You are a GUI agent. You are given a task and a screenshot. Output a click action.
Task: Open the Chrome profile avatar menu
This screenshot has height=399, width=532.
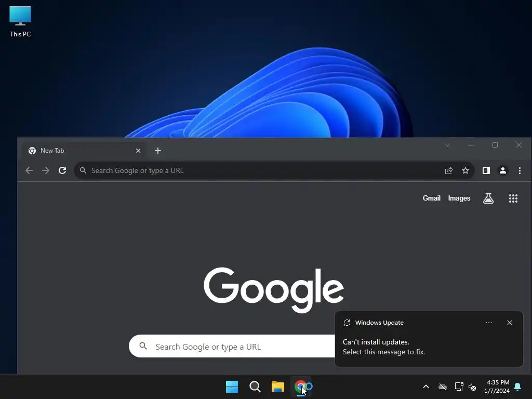point(503,170)
